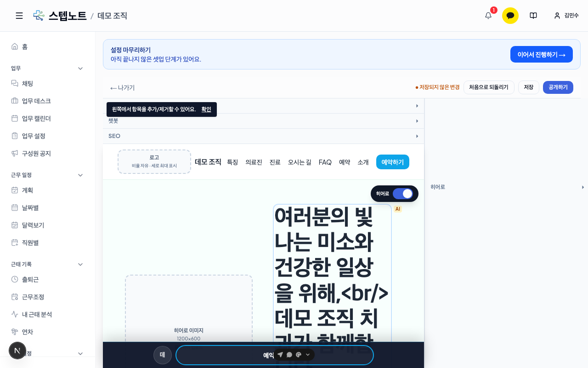The image size is (588, 368).
Task: Click the AI badge beside the headline
Action: click(398, 209)
